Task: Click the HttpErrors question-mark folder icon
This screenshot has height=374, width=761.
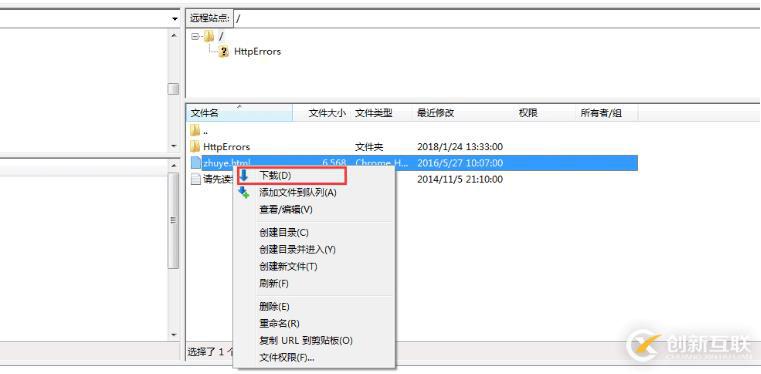Action: [x=223, y=51]
